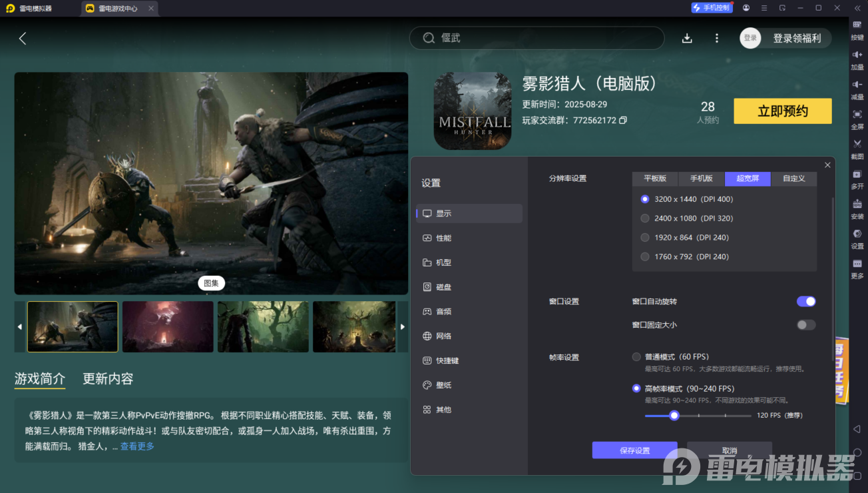Switch to the 平板版 resolution tab

655,179
